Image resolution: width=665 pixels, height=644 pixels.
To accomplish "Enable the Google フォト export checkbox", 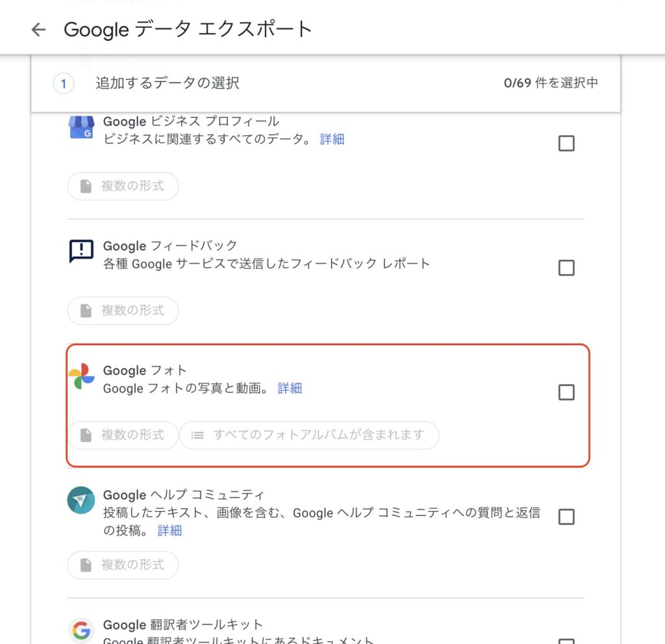I will (x=566, y=393).
